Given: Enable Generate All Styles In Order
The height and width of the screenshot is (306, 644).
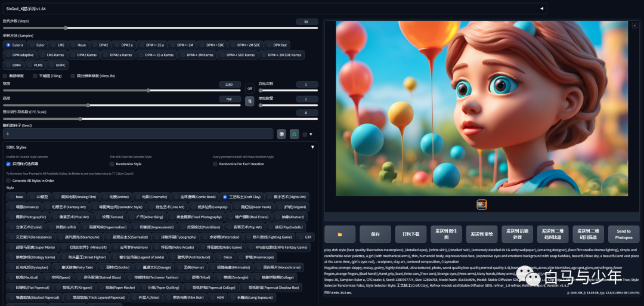Looking at the screenshot, I should (8, 180).
